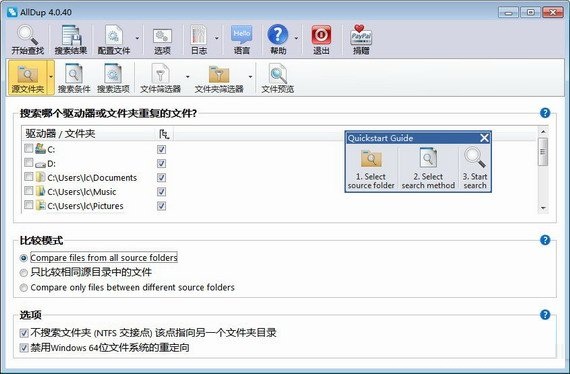Click the folder list scrollbar thumb
570x374 pixels.
click(543, 152)
